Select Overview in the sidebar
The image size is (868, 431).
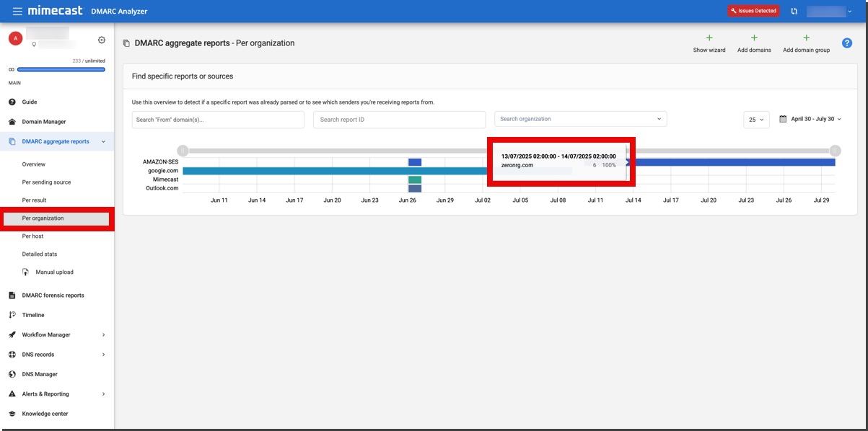click(x=34, y=164)
